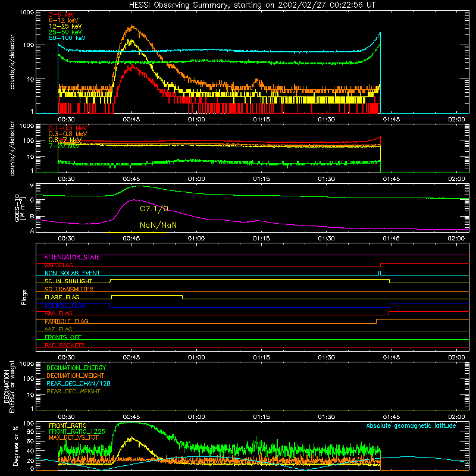Select the SC_IN_SUNLIGHT flag label

click(68, 281)
